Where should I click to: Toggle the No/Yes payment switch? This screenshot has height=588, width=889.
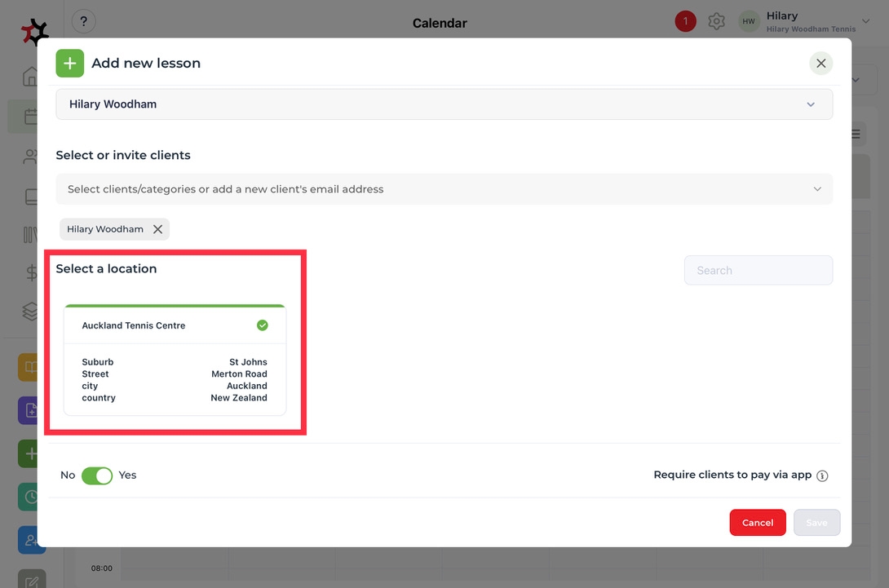(x=97, y=475)
